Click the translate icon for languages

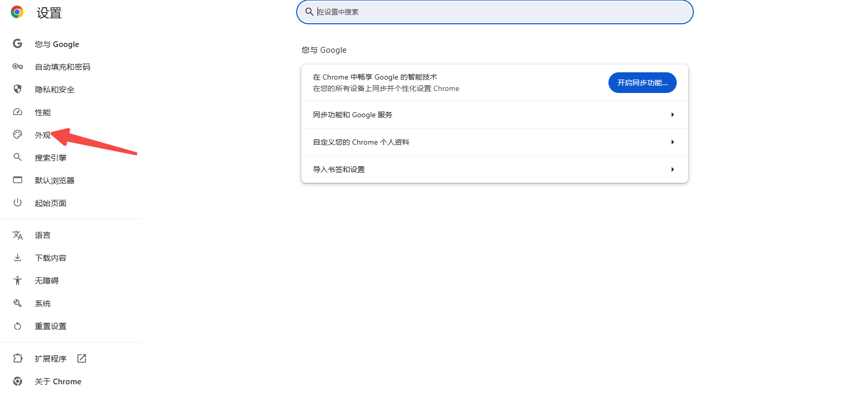coord(18,235)
